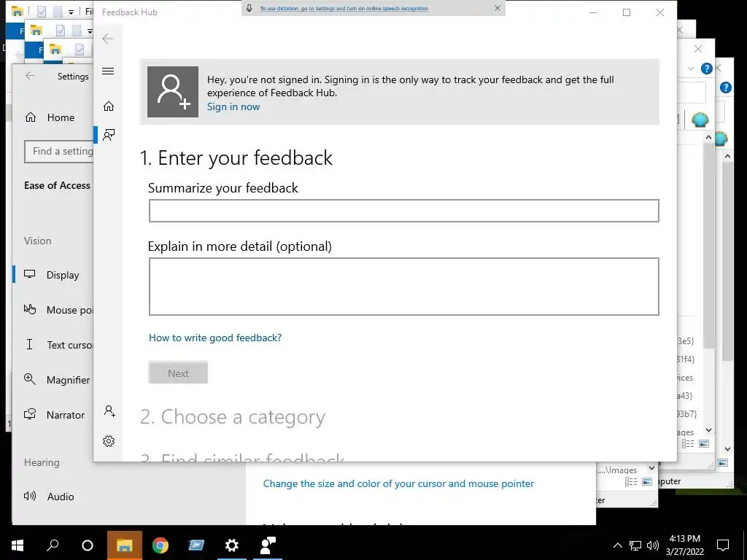Screen dimensions: 747x560
Task: Select the Feedback icon in sidebar
Action: 109,135
